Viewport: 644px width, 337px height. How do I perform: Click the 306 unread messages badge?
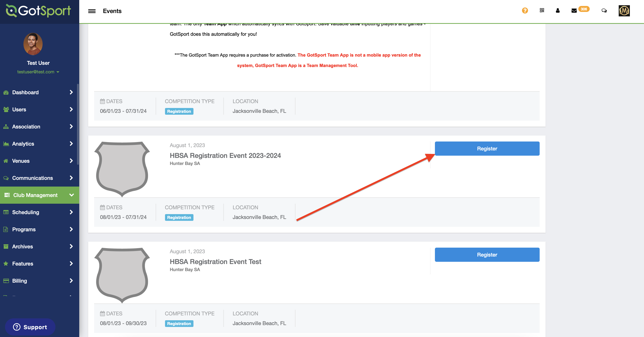click(584, 9)
